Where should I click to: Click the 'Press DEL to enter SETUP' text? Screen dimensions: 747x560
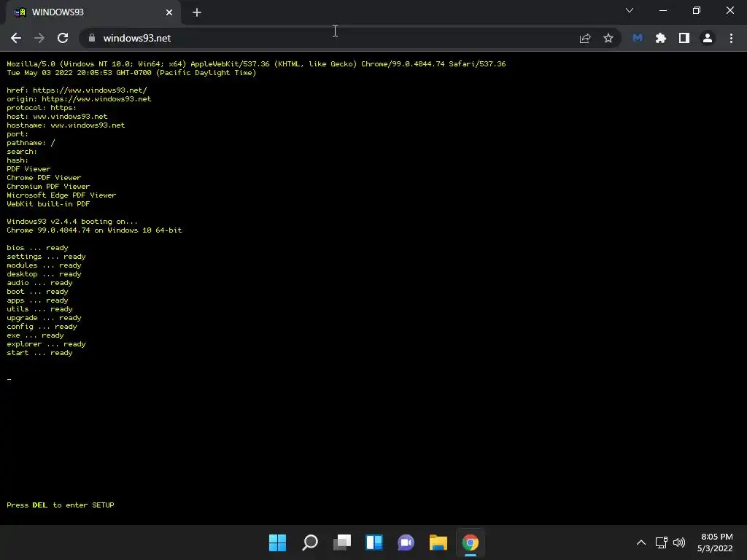[x=61, y=505]
